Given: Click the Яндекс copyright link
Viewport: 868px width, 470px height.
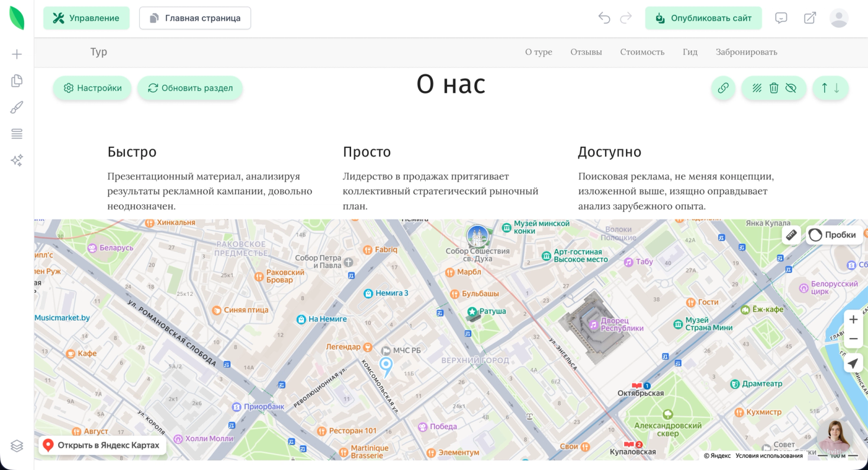Looking at the screenshot, I should tap(717, 456).
